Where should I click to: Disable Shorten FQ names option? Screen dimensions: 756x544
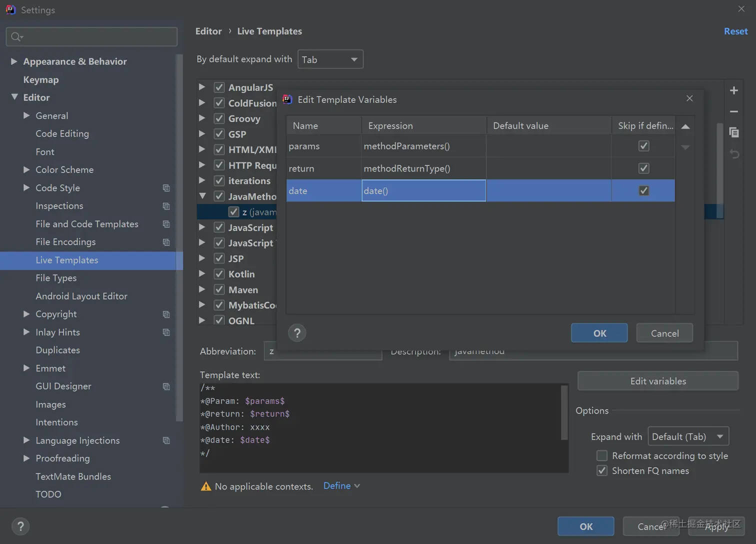(x=602, y=470)
